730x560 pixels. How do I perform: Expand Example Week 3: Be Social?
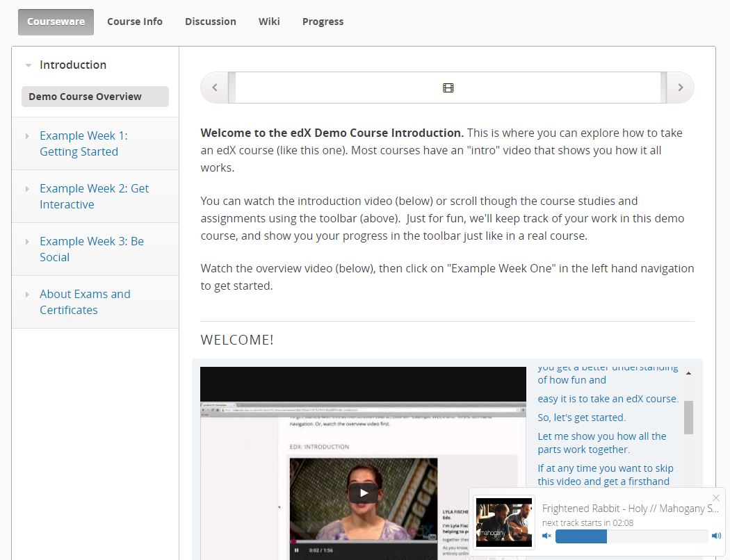tap(91, 249)
